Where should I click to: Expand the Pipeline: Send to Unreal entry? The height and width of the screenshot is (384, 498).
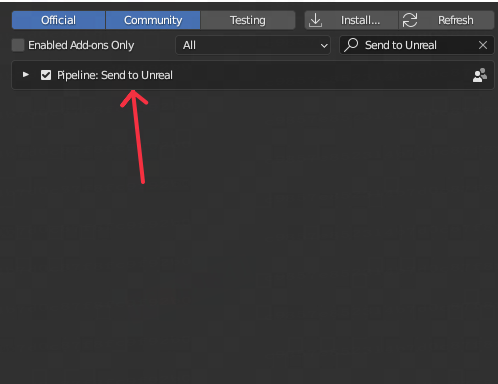point(26,75)
